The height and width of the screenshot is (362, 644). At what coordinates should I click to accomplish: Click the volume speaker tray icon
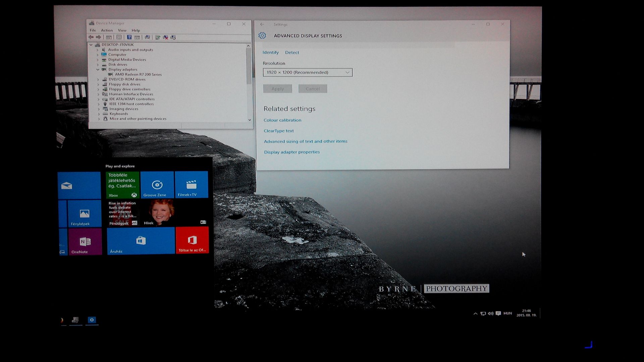click(490, 314)
